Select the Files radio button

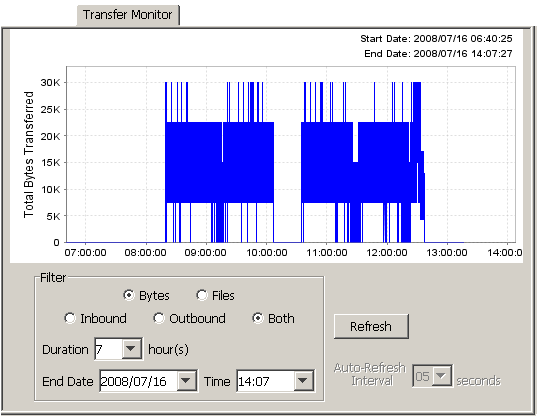[x=202, y=295]
